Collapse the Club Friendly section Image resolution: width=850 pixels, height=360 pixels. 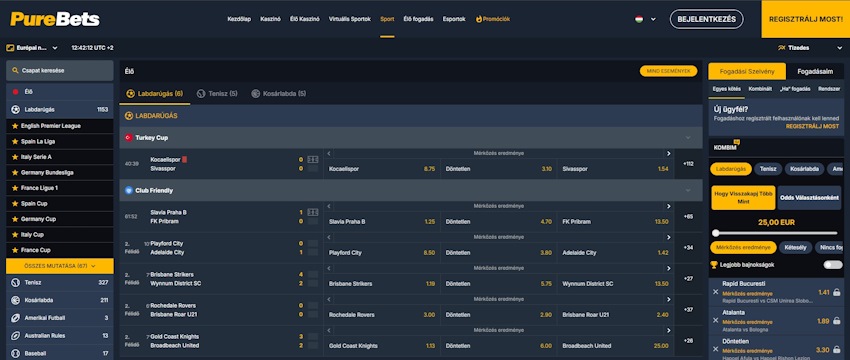(688, 191)
